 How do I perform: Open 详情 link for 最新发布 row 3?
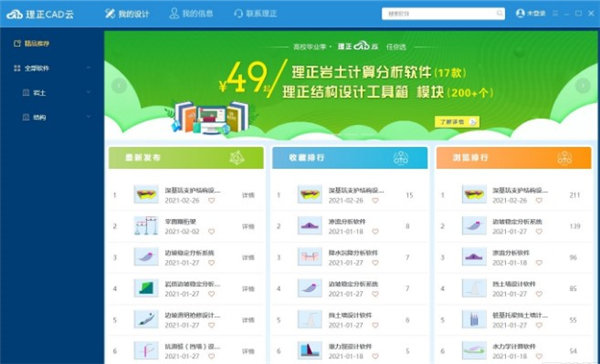(248, 258)
